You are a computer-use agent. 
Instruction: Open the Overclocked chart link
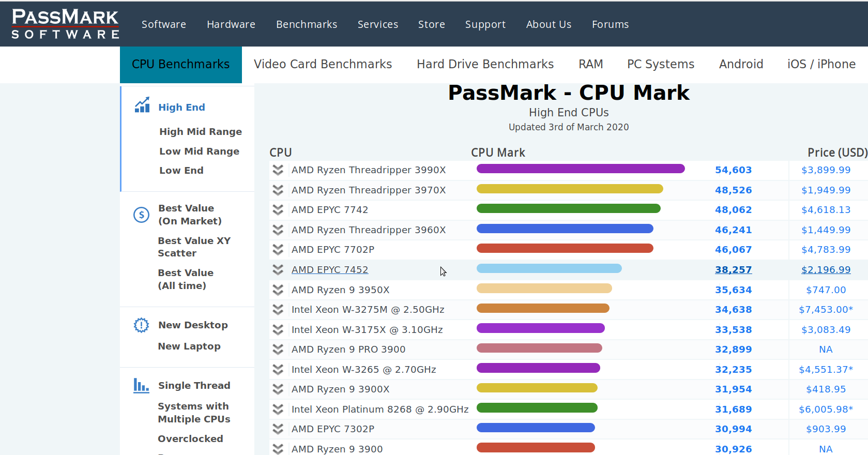coord(190,439)
